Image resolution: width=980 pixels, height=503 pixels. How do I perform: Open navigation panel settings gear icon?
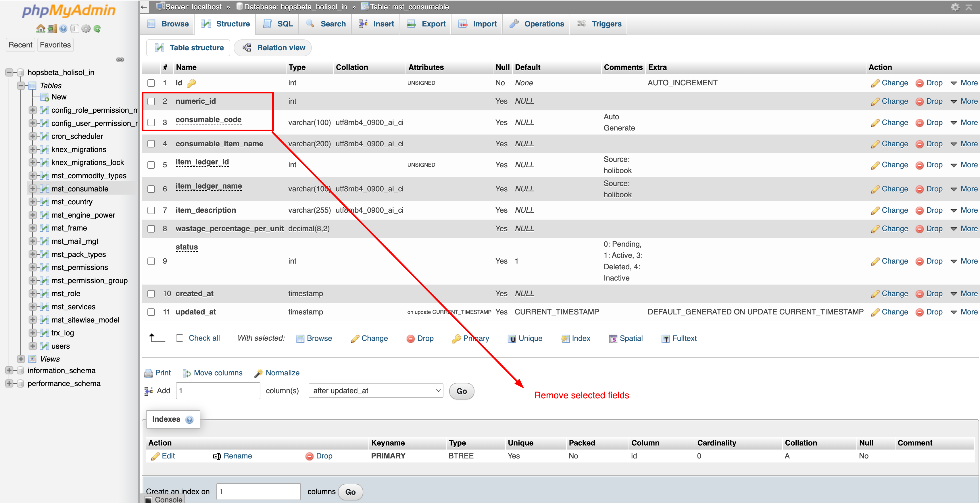coord(86,28)
